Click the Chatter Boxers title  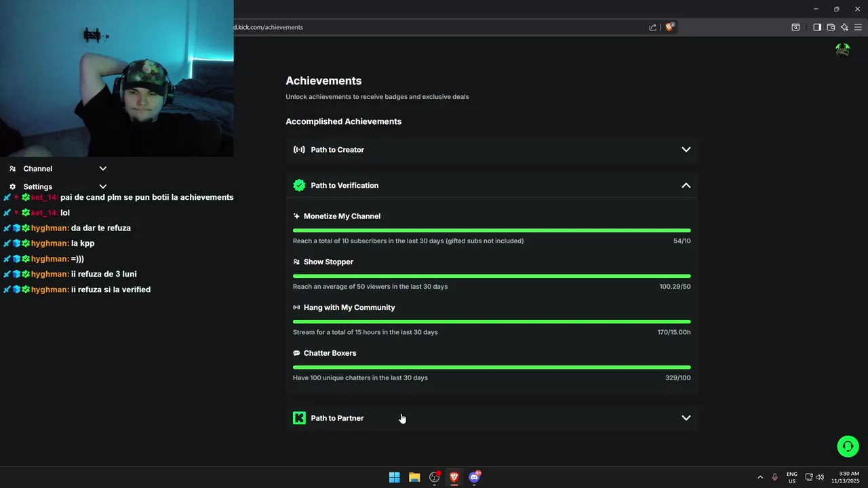(x=330, y=353)
